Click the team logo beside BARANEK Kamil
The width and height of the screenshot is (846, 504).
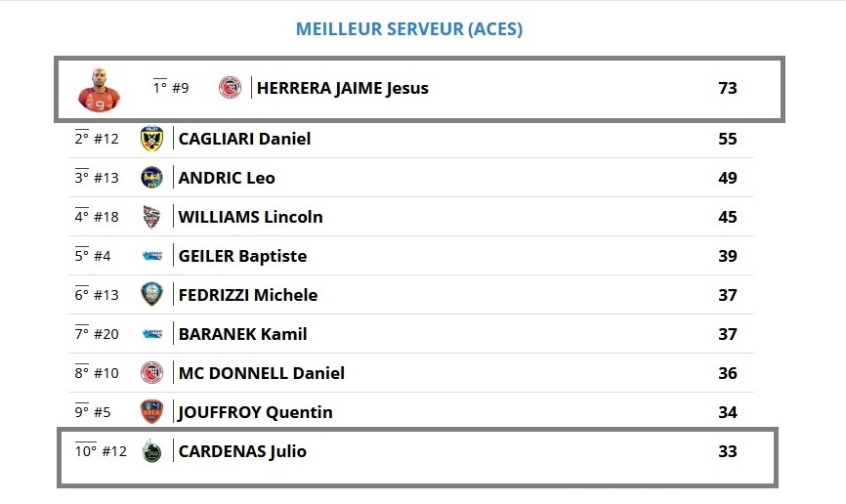pyautogui.click(x=151, y=334)
